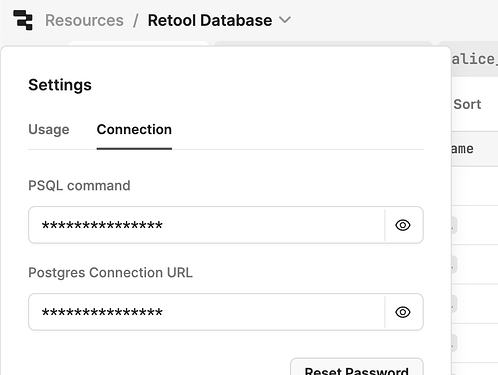This screenshot has height=375, width=498.
Task: Click the slash separator in the breadcrumb
Action: 136,20
